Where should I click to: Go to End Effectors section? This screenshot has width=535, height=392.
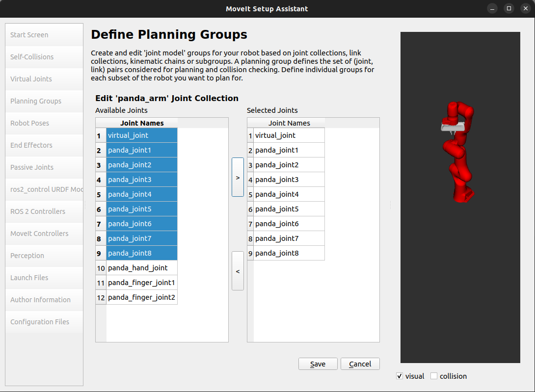pyautogui.click(x=31, y=145)
